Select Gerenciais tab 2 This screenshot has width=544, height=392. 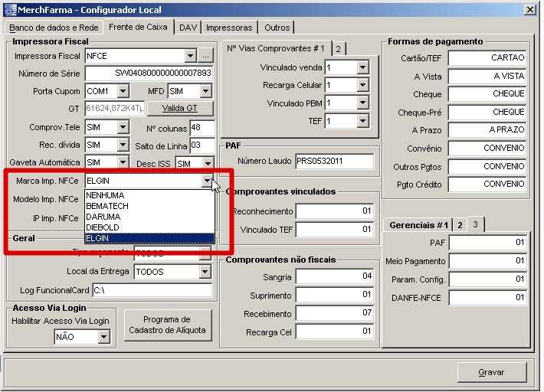coord(460,225)
